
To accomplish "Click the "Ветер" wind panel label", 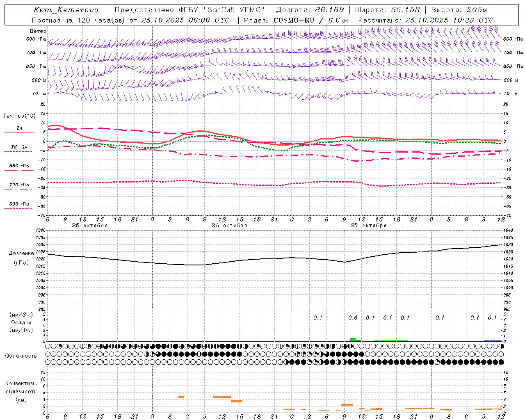I will coord(38,31).
